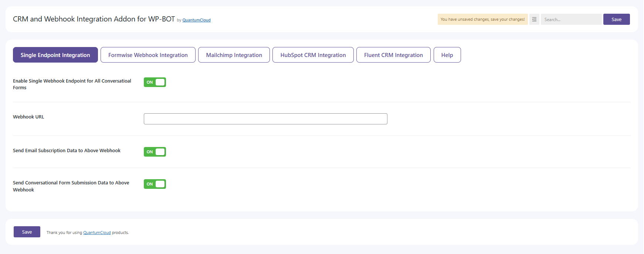Toggle Send Conversational Form Submission Data switch
Image resolution: width=644 pixels, height=254 pixels.
point(155,184)
